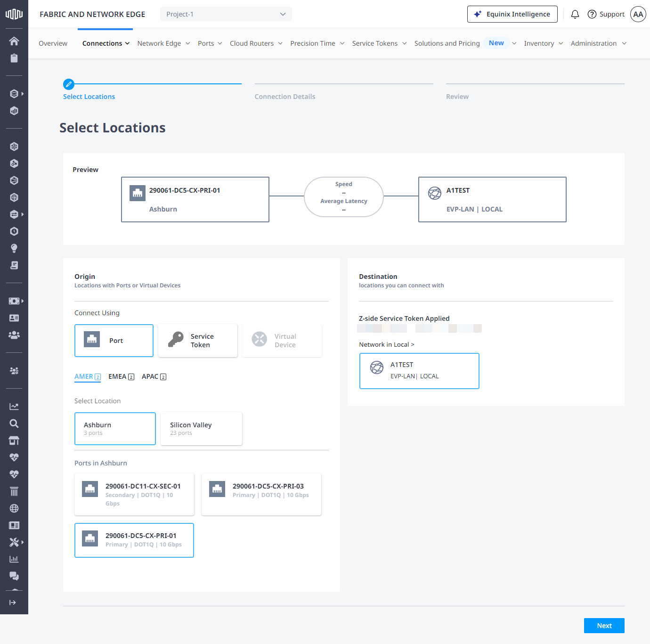Open Support help link

pos(606,14)
